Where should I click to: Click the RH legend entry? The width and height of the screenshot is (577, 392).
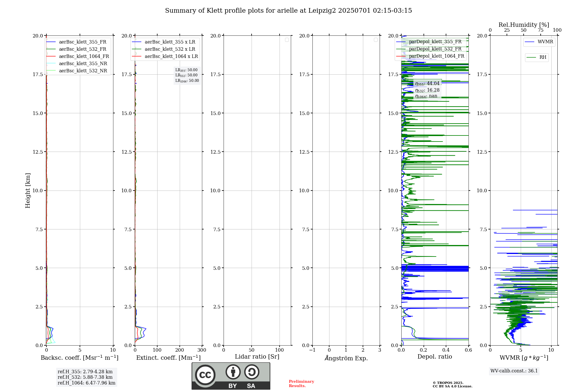537,57
